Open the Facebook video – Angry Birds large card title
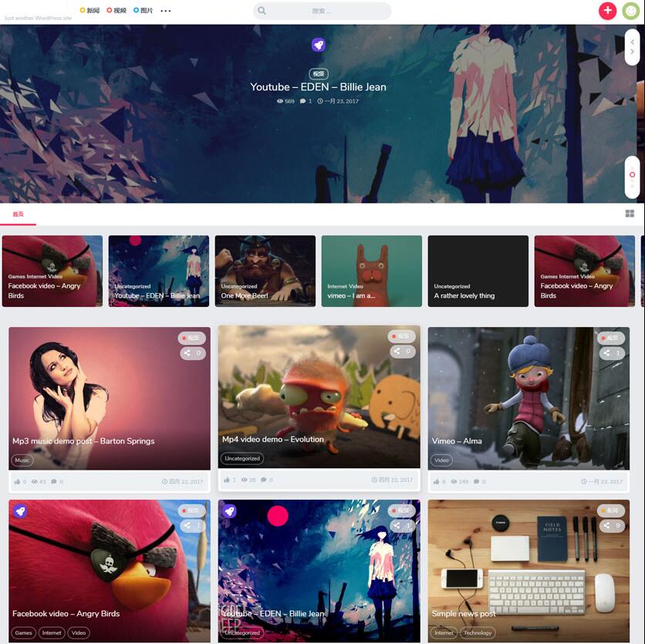The width and height of the screenshot is (645, 644). tap(66, 614)
